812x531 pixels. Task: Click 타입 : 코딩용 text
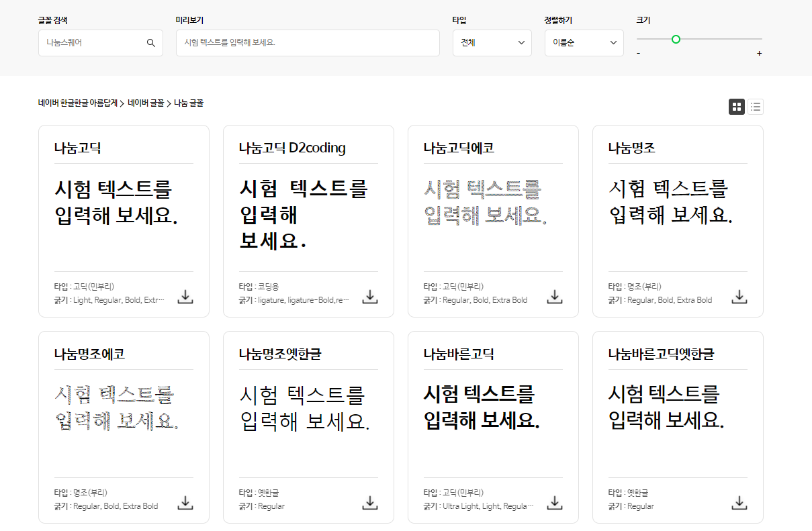[259, 287]
